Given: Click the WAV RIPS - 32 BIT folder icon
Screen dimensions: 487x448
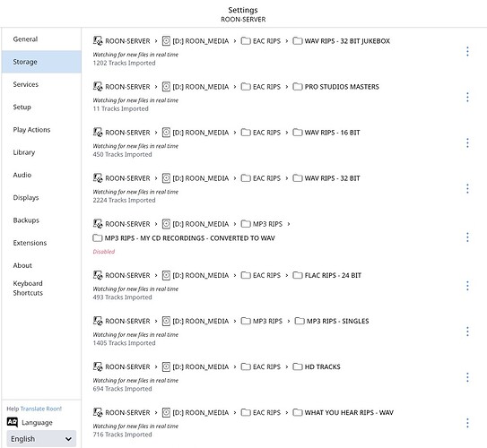Looking at the screenshot, I should tap(297, 178).
